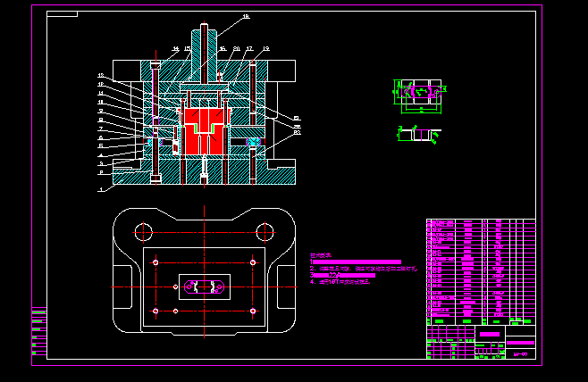Click the revision strip on left margin
The width and height of the screenshot is (588, 382).
pos(39,331)
